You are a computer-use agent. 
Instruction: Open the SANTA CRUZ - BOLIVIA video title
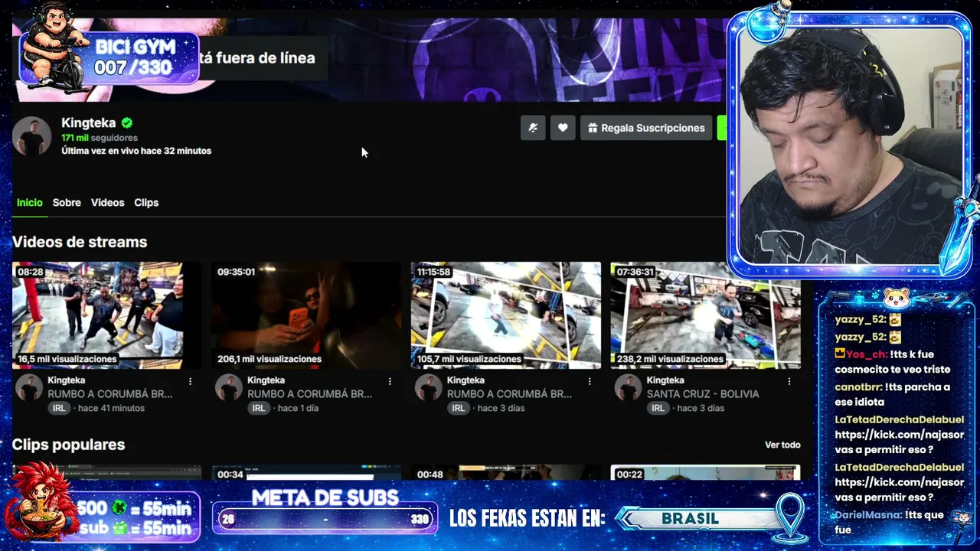coord(703,394)
